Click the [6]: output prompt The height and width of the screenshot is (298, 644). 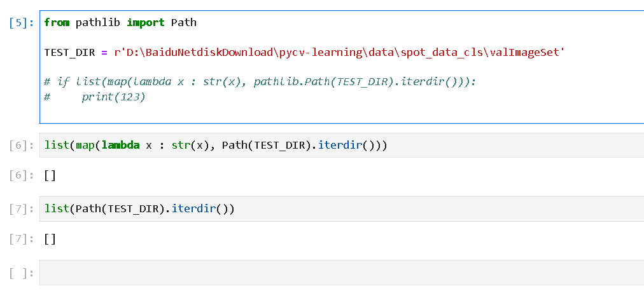pyautogui.click(x=22, y=175)
